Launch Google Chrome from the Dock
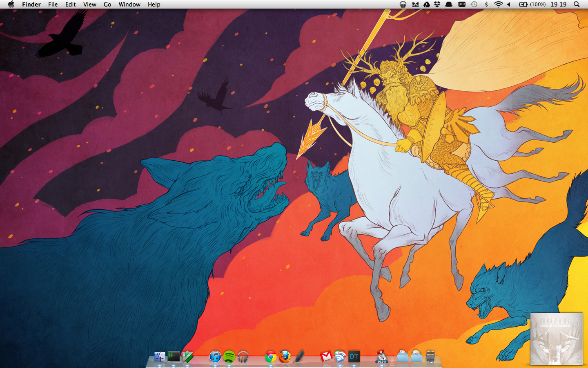Viewport: 588px width, 368px height. [x=271, y=357]
